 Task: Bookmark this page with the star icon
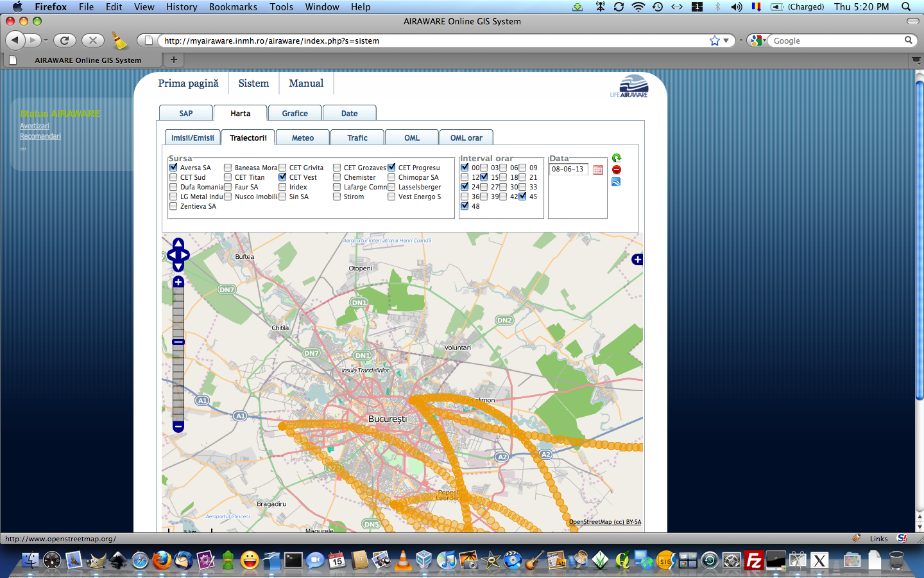pyautogui.click(x=715, y=40)
